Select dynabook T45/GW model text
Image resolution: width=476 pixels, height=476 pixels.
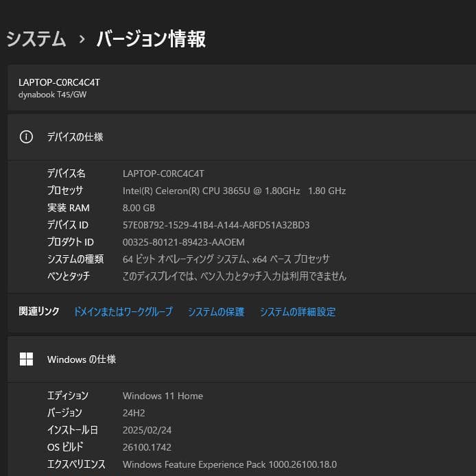tap(53, 95)
